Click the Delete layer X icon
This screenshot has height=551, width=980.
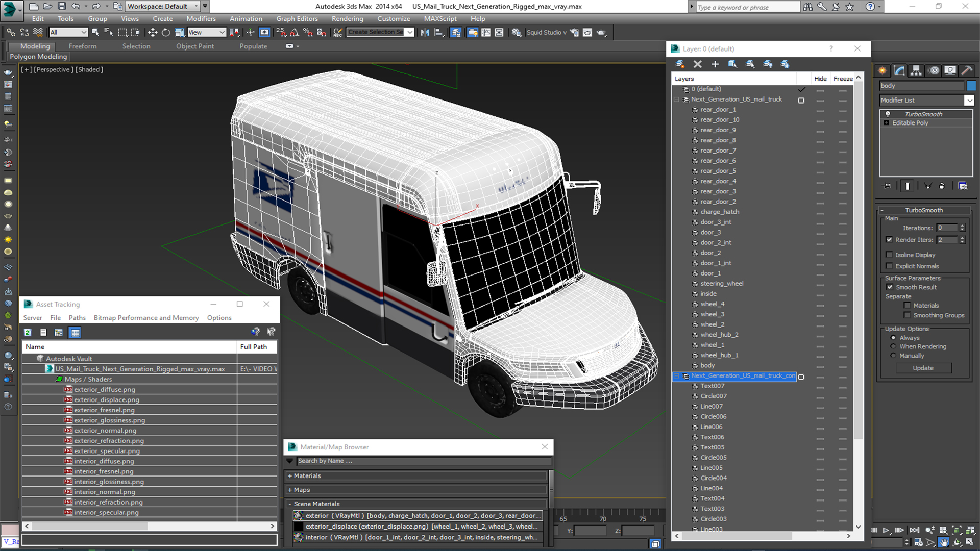(697, 64)
